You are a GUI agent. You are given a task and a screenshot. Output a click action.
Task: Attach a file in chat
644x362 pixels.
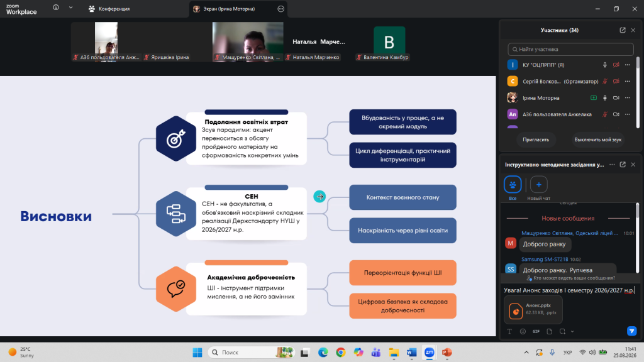pos(549,331)
